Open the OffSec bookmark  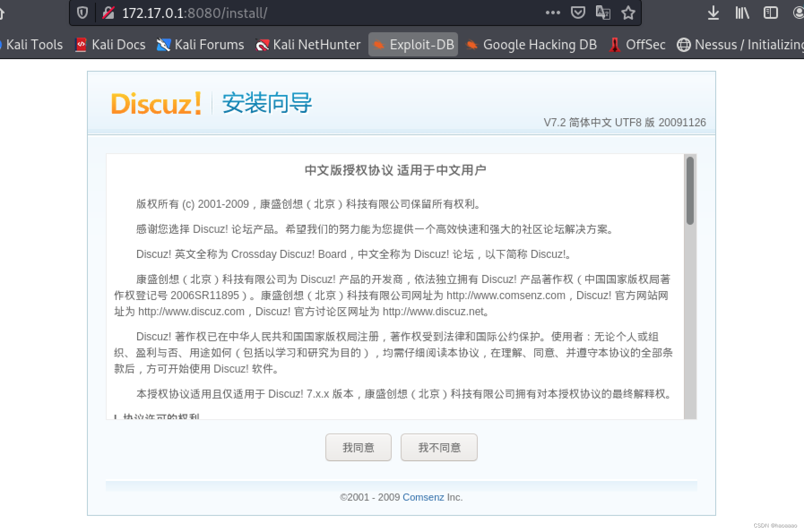tap(637, 44)
